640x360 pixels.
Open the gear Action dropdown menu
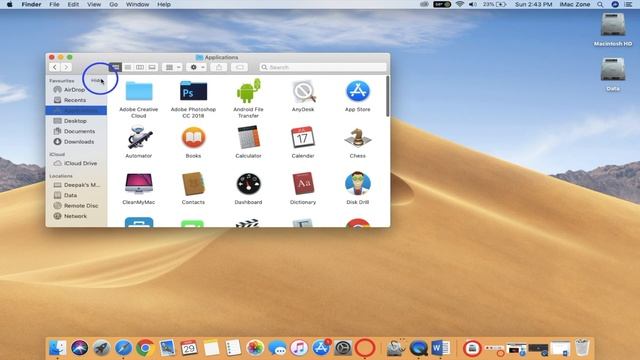(196, 67)
